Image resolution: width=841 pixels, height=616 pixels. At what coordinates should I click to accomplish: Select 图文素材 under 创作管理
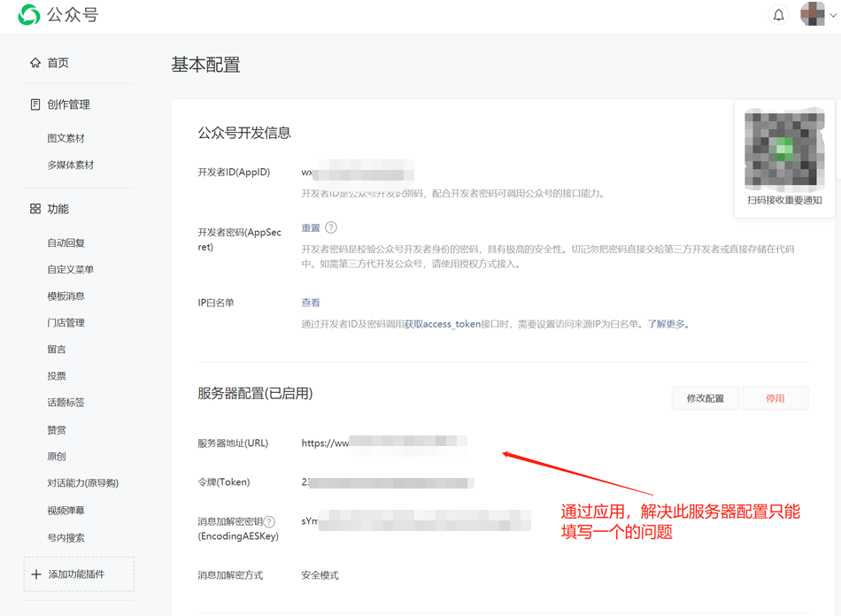[66, 137]
